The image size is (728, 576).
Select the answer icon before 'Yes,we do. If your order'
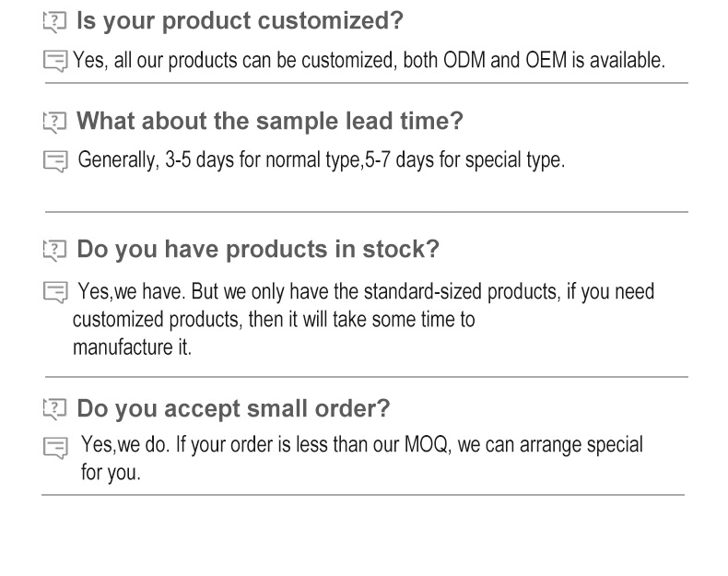(55, 448)
